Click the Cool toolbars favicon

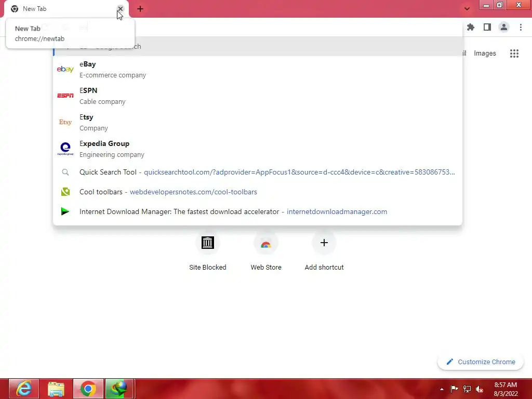65,192
